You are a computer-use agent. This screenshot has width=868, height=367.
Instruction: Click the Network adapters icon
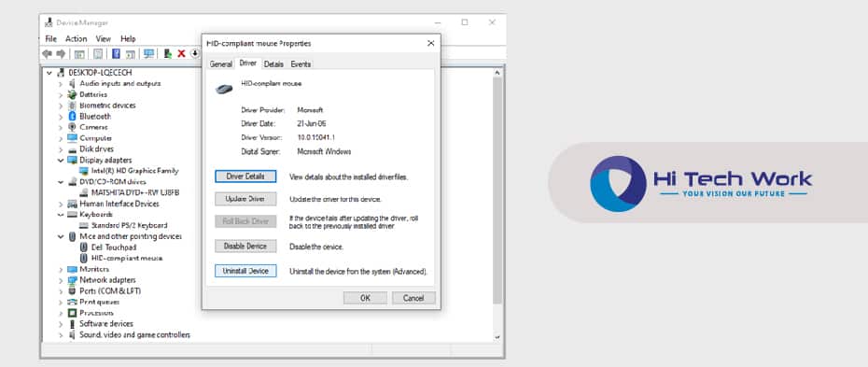pyautogui.click(x=72, y=280)
